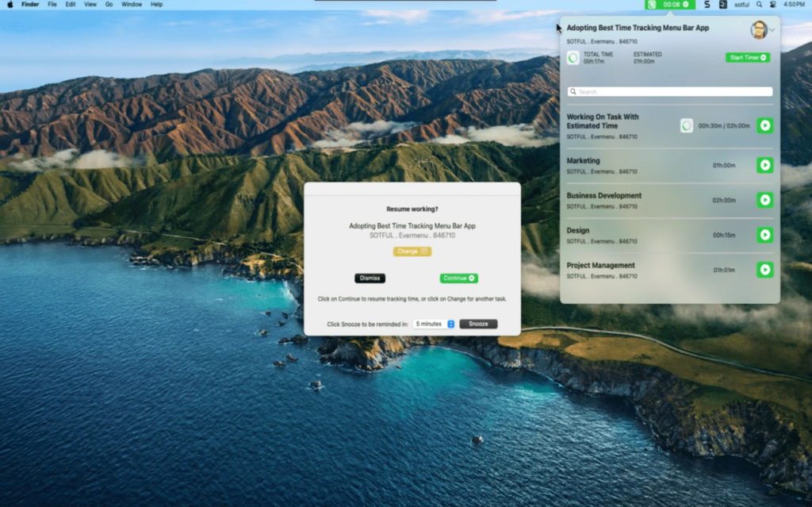
Task: Start the Business Development task timer
Action: point(764,201)
